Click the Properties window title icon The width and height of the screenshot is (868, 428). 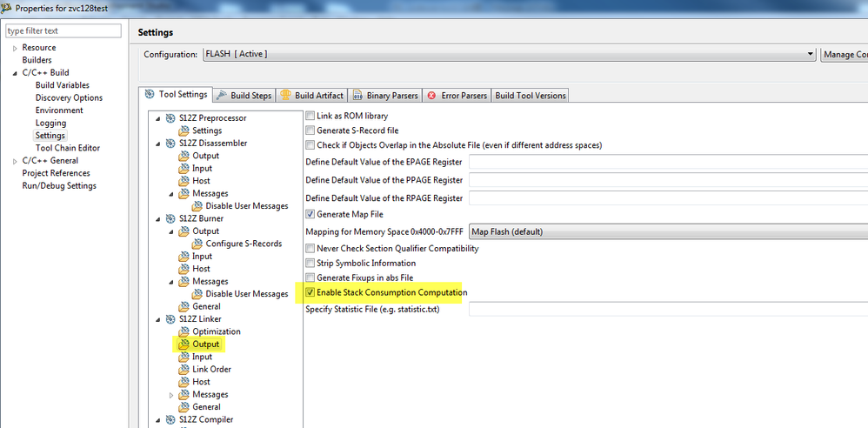click(x=7, y=9)
